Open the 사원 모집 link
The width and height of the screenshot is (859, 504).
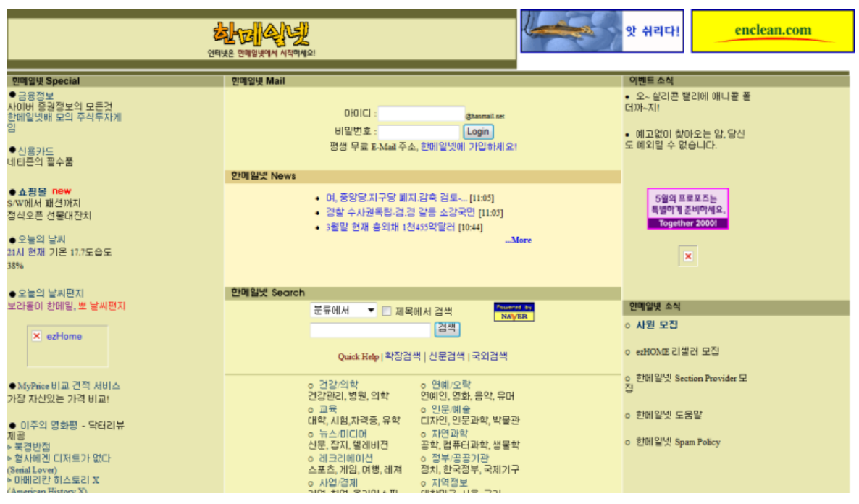657,325
